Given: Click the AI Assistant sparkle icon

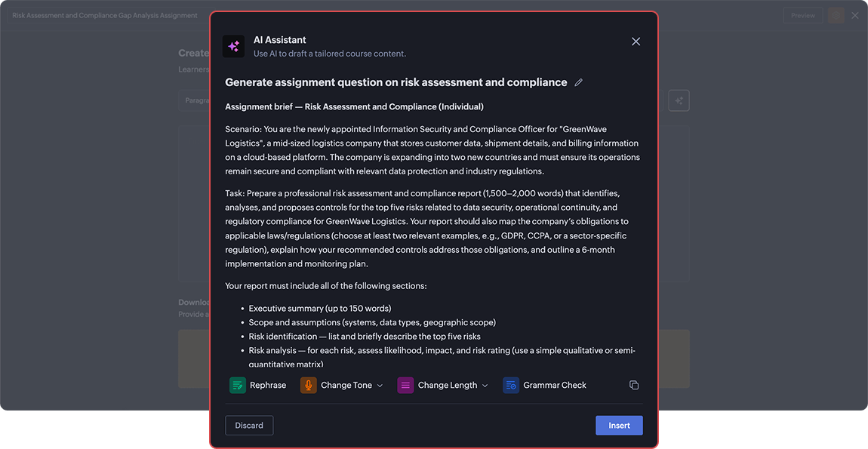Looking at the screenshot, I should coord(234,46).
